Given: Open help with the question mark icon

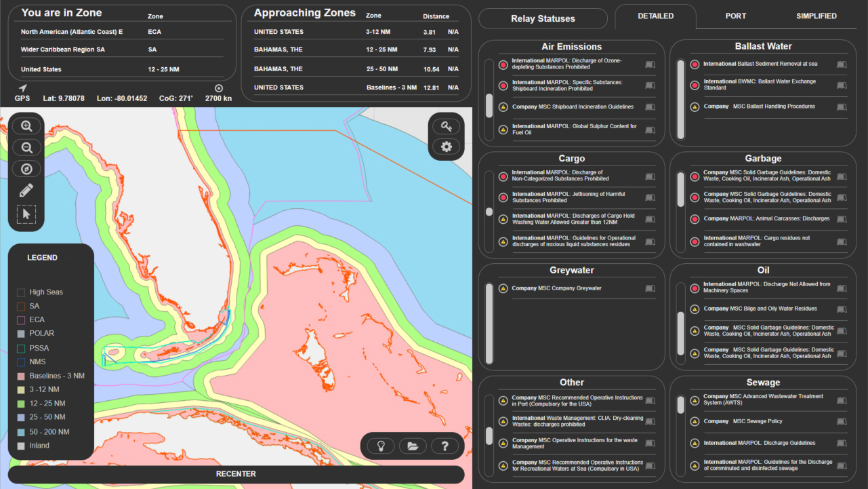Looking at the screenshot, I should click(x=445, y=446).
